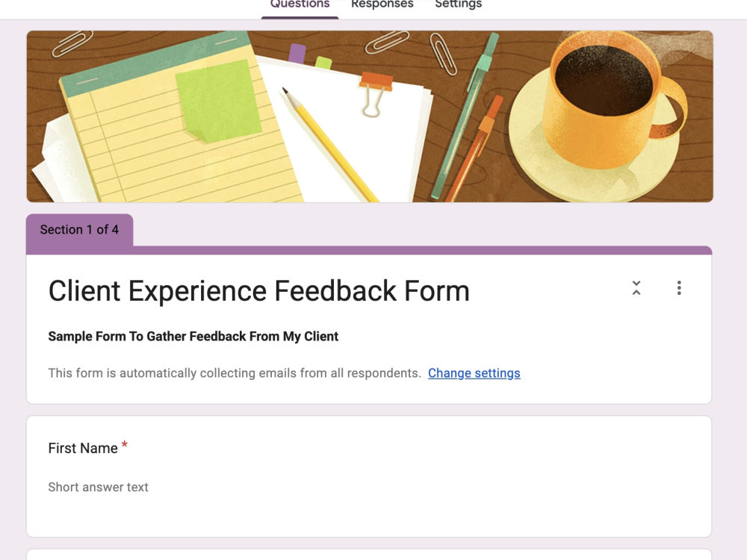Click the email collection notice text

(x=235, y=373)
